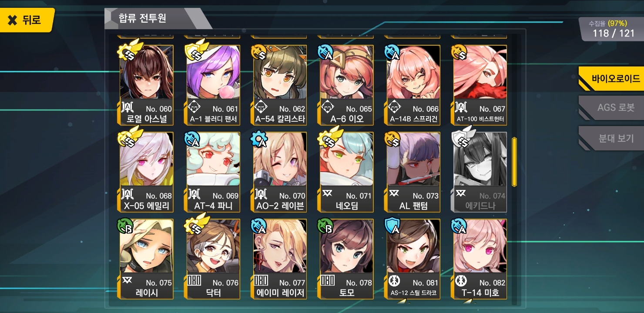Open the 로열 아스널 No. 060 card

pyautogui.click(x=146, y=85)
